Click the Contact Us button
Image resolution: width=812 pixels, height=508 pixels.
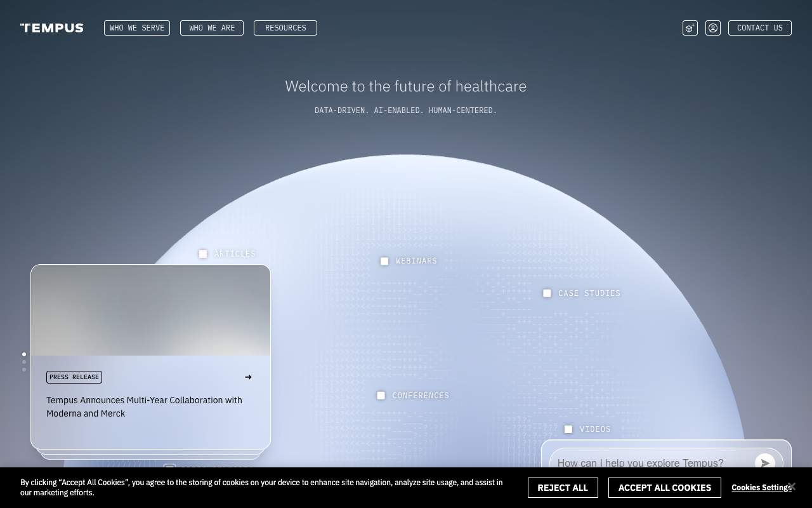pos(760,28)
